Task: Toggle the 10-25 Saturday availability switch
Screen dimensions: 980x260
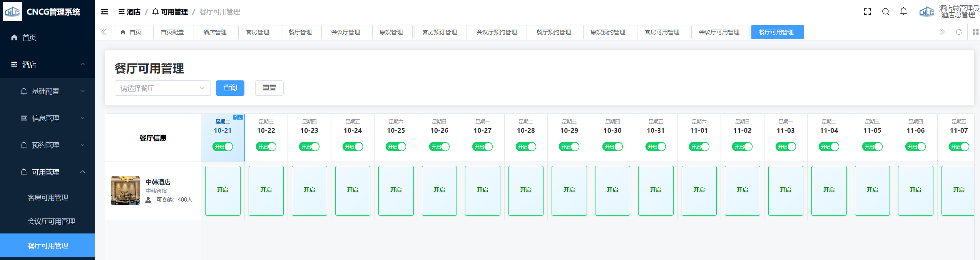Action: tap(396, 147)
